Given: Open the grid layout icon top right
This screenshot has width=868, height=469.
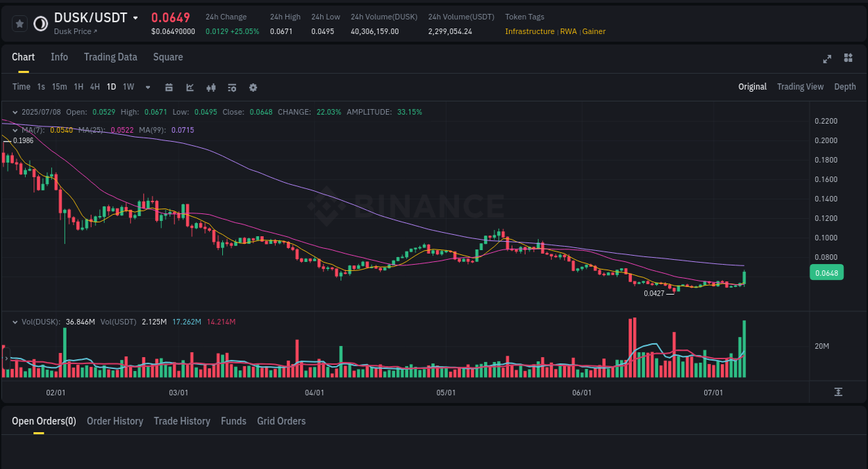Looking at the screenshot, I should click(848, 58).
